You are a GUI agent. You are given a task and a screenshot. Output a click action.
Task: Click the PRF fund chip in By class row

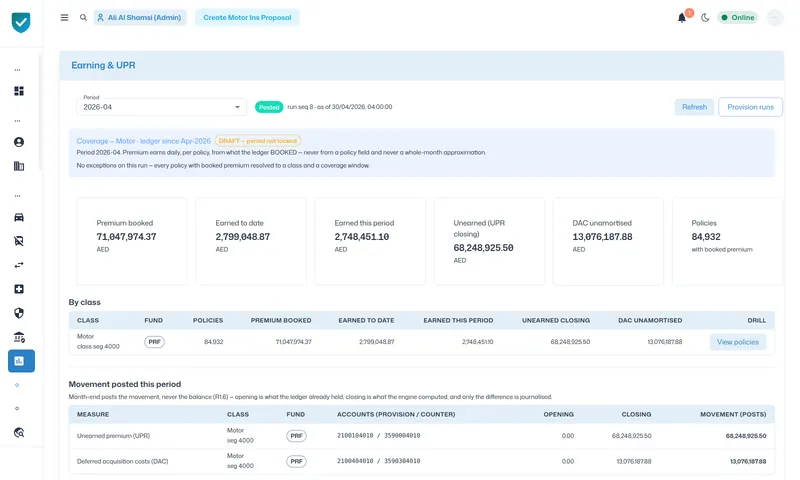tap(154, 342)
